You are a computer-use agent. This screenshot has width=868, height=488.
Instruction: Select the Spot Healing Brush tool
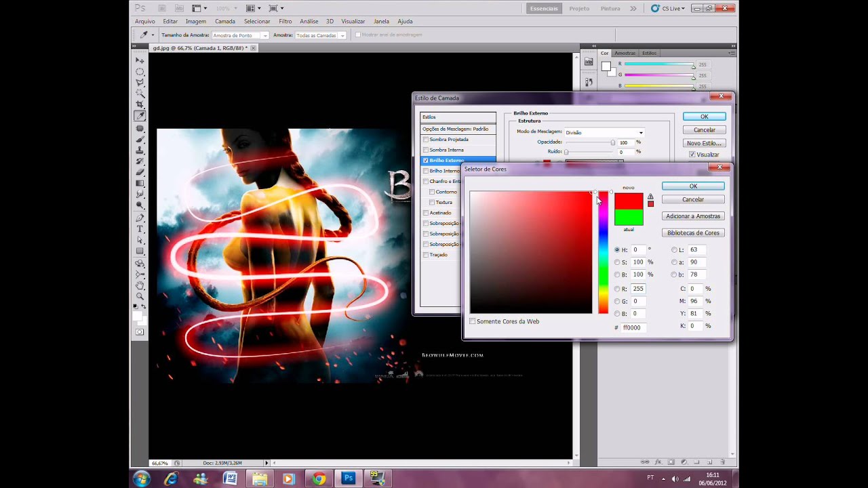140,128
